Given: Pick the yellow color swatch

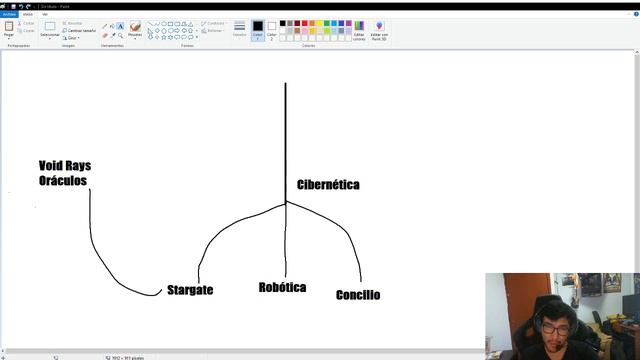Looking at the screenshot, I should 319,23.
